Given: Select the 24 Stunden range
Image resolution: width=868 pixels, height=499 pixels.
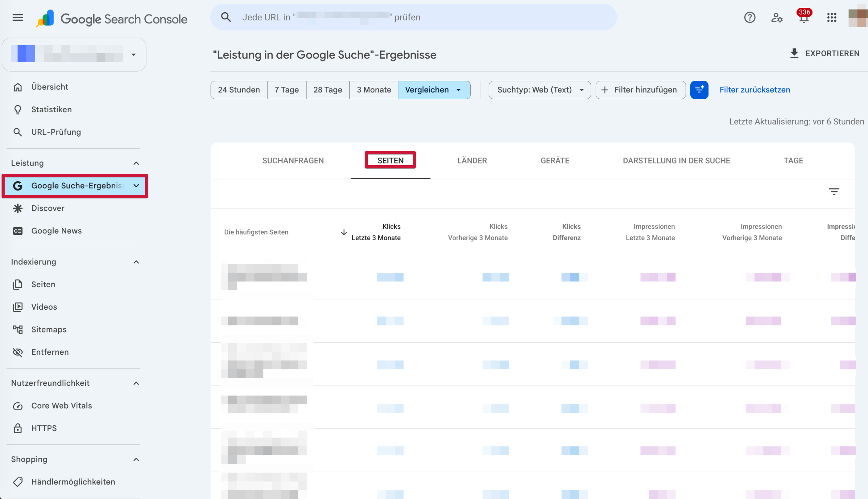Looking at the screenshot, I should pyautogui.click(x=239, y=90).
